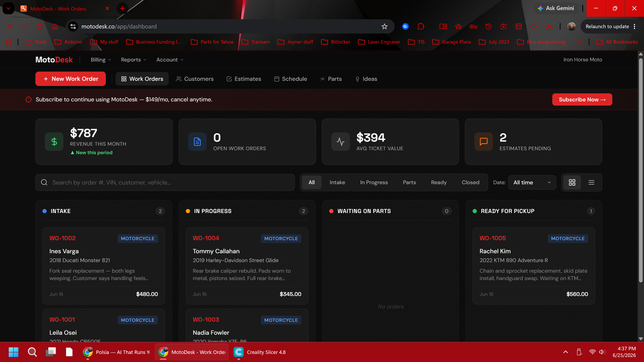Viewport: 644px width, 362px height.
Task: Click the work order search field
Action: tap(165, 182)
